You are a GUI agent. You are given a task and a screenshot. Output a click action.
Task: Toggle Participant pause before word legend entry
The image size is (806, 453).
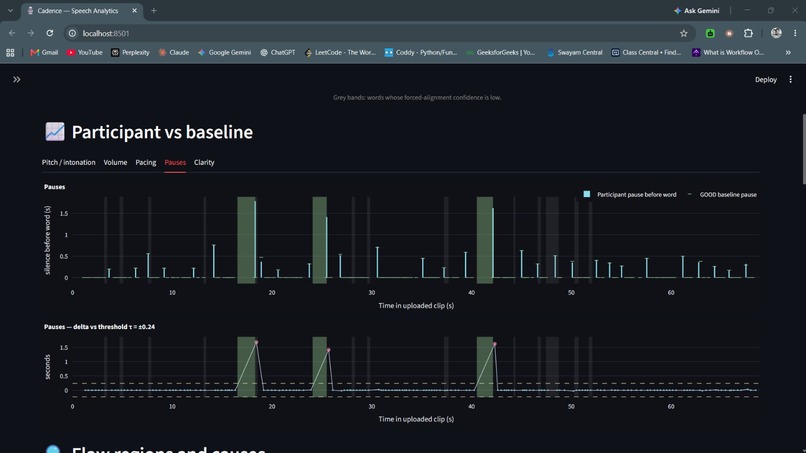coord(630,194)
